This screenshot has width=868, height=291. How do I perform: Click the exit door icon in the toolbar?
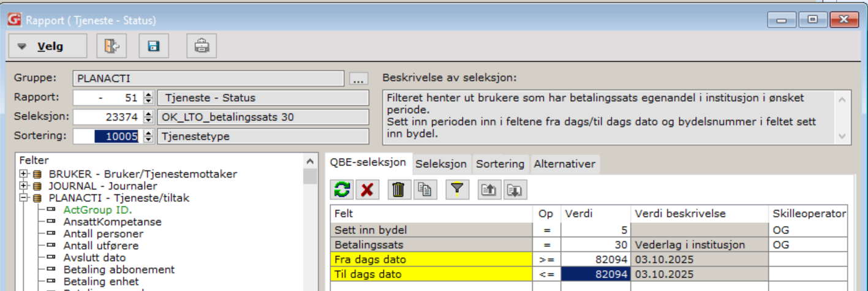(x=111, y=46)
